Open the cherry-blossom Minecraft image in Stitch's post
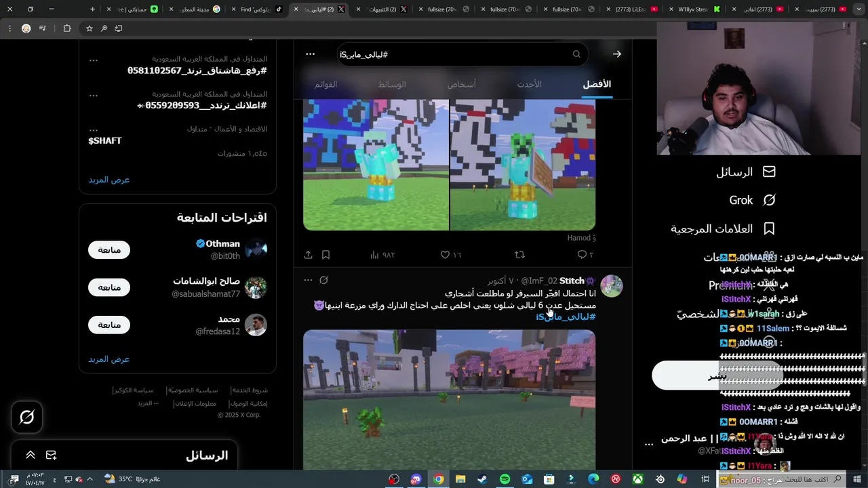 coord(449,400)
